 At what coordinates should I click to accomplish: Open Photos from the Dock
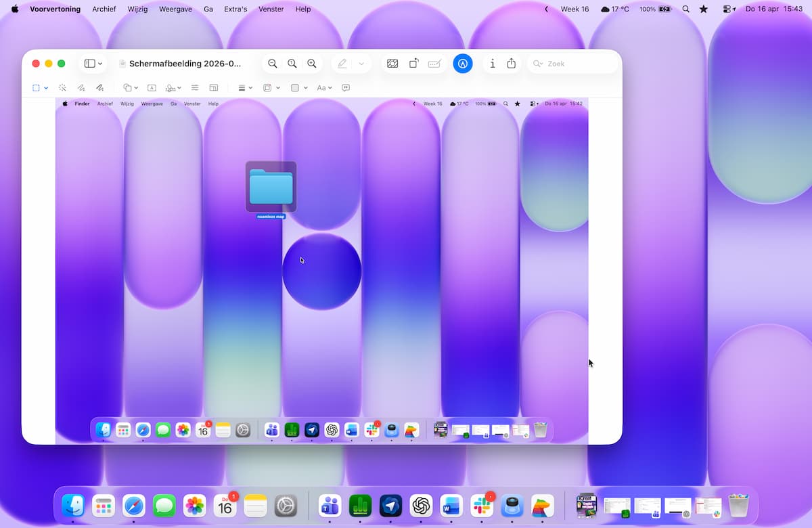pos(195,505)
